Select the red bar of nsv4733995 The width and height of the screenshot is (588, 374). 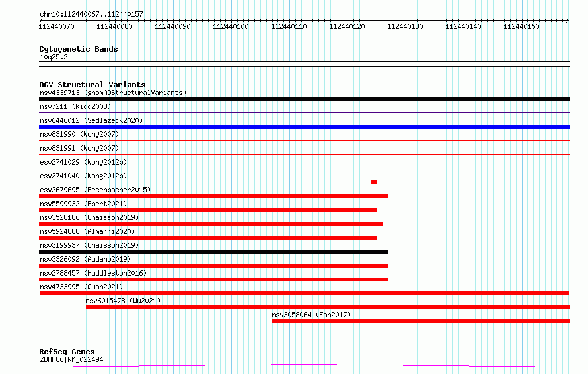click(304, 293)
